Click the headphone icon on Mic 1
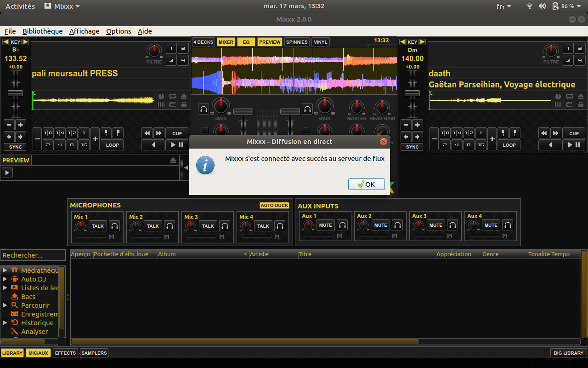Image resolution: width=588 pixels, height=368 pixels. [114, 226]
